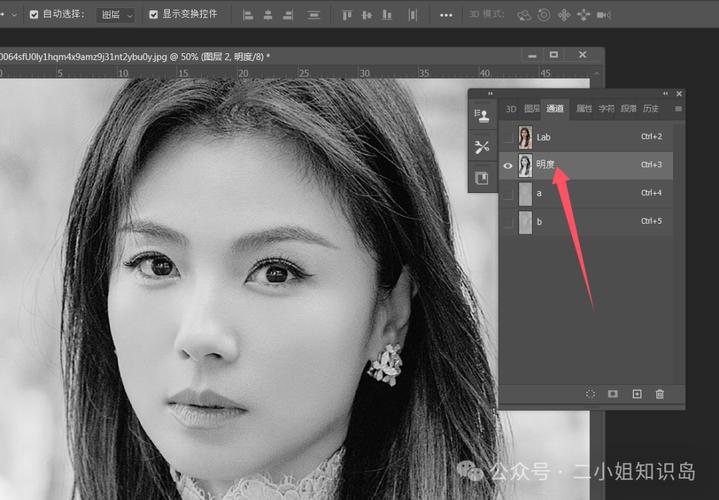Open the clone stamp source panel icon
719x500 pixels.
point(481,115)
